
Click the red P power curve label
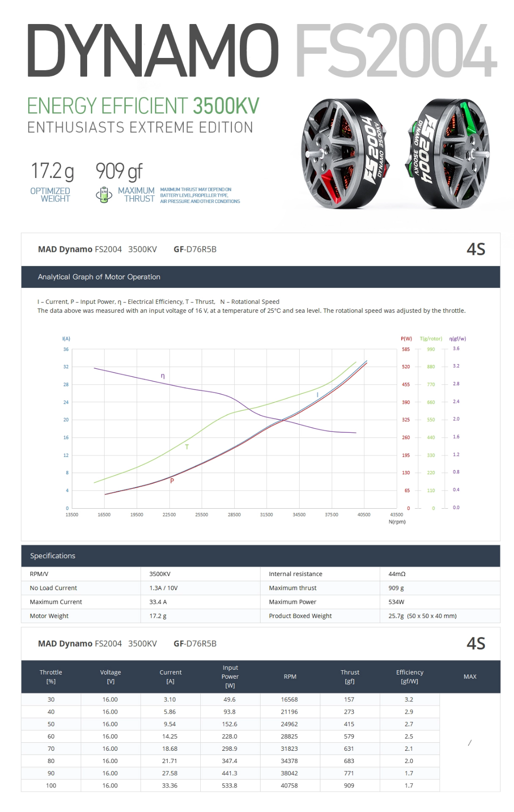[x=172, y=481]
